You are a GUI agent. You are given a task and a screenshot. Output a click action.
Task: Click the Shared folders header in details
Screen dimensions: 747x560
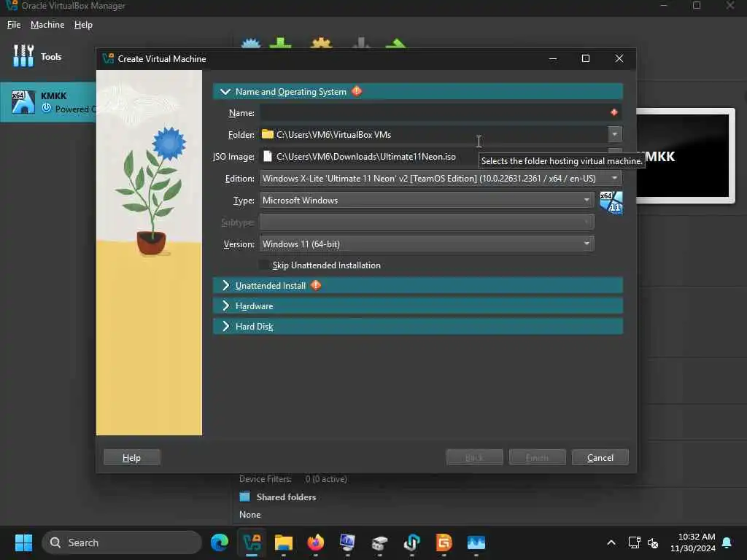pos(286,497)
